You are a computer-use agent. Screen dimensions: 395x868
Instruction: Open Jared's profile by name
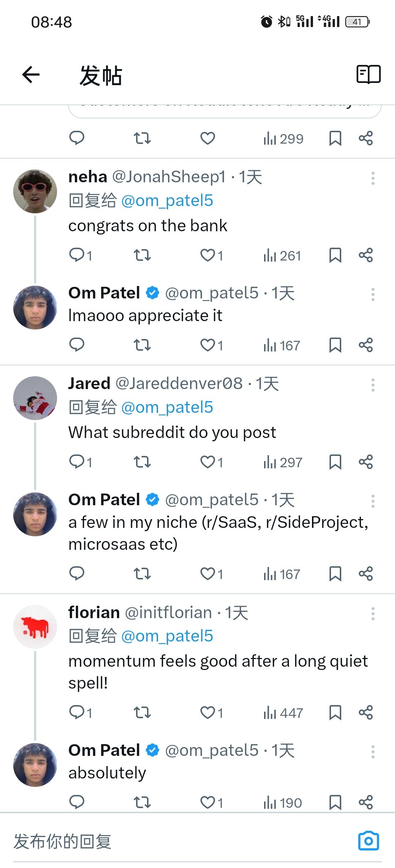89,384
